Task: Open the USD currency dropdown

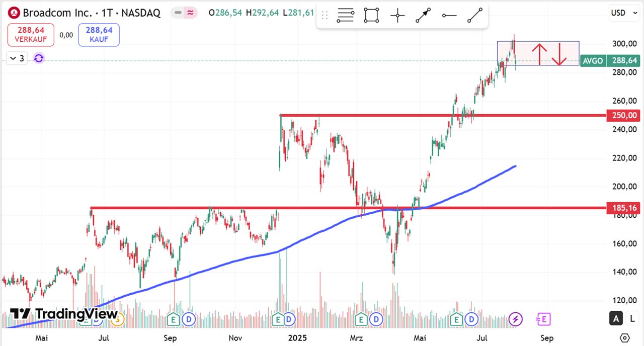Action: (624, 13)
